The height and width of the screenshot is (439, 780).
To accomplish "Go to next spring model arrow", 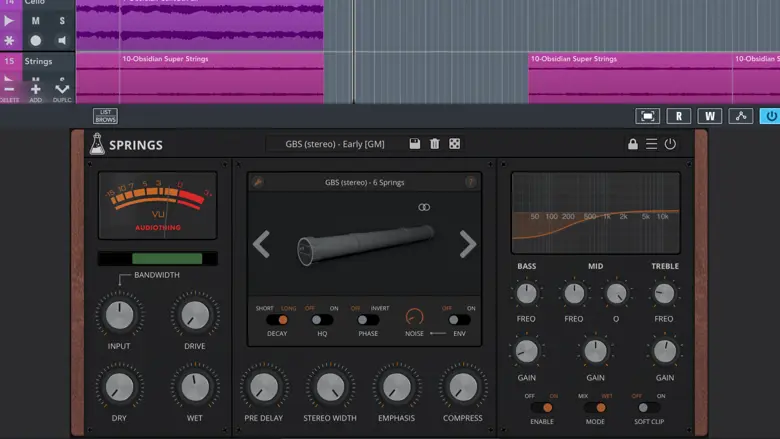I will [x=467, y=244].
